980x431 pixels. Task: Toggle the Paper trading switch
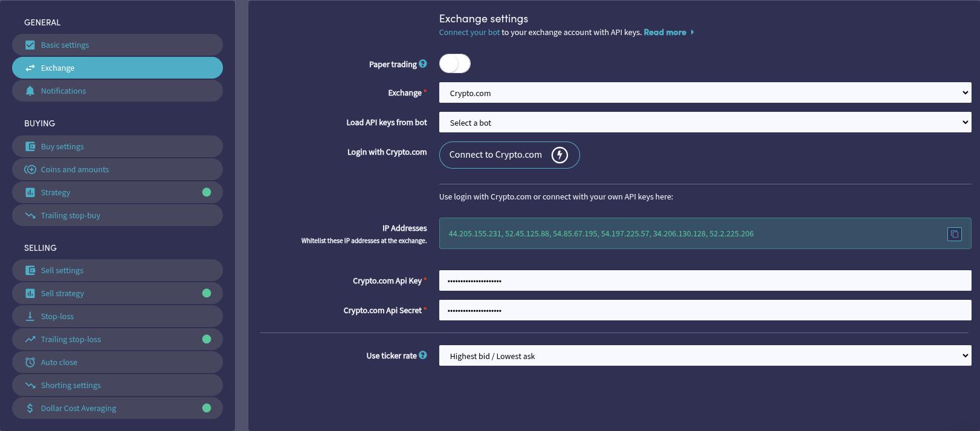click(x=455, y=63)
